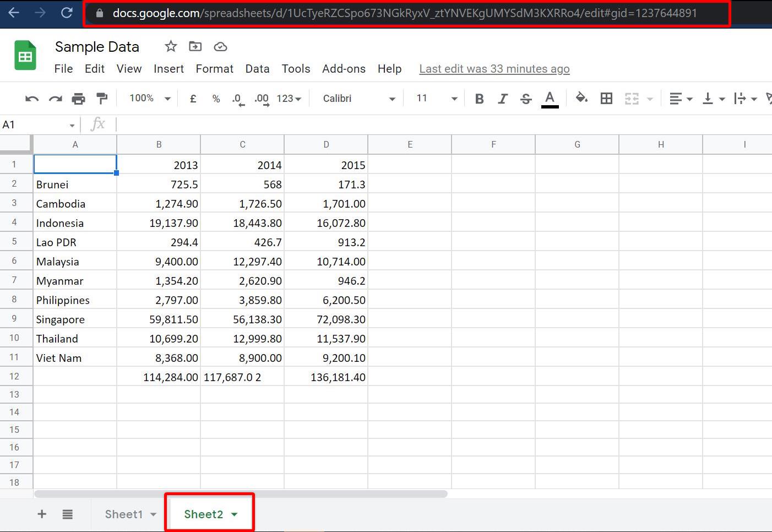Screen dimensions: 772x532
Task: Open the 123 number format dropdown
Action: [289, 98]
